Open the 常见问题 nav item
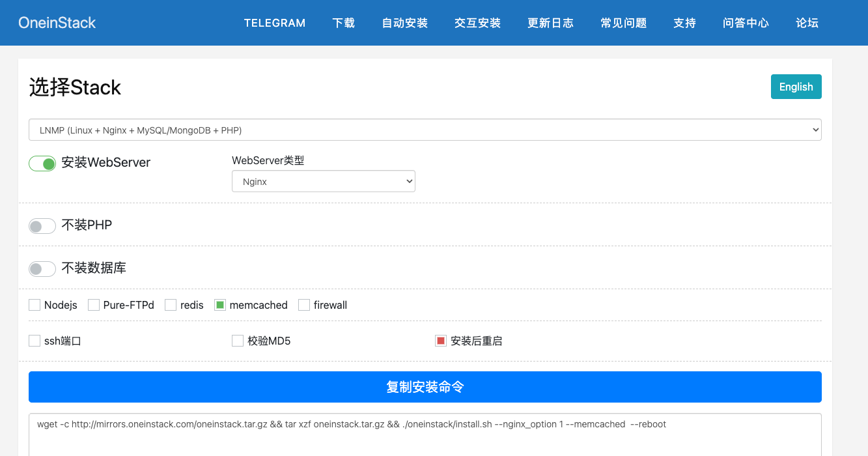868x456 pixels. (x=624, y=23)
